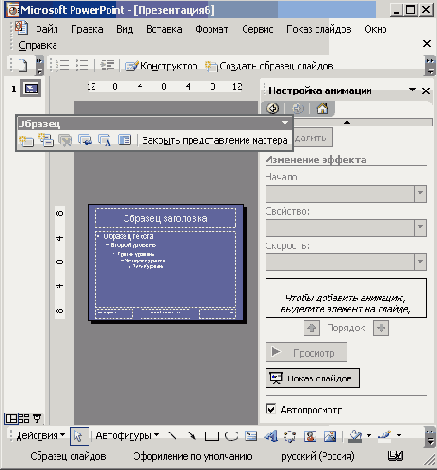Open the Справка menu
Image resolution: width=437 pixels, height=470 pixels.
tap(37, 45)
